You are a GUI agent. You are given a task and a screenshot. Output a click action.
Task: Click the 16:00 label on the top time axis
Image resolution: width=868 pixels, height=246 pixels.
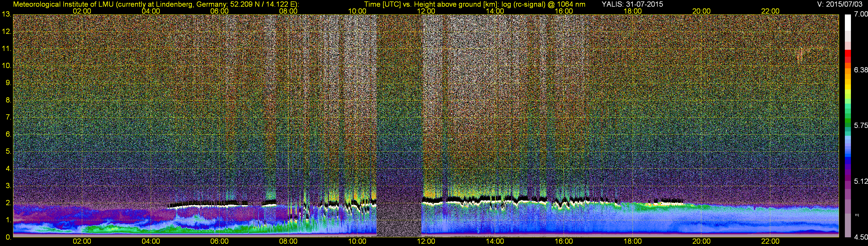click(564, 11)
